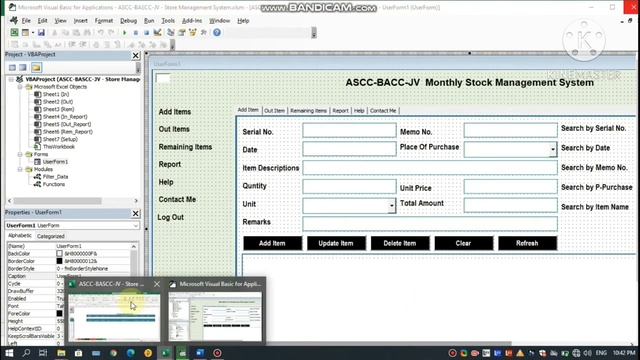This screenshot has height=360, width=640.
Task: Open Object Browser from the toolbar icon
Action: 192,32
